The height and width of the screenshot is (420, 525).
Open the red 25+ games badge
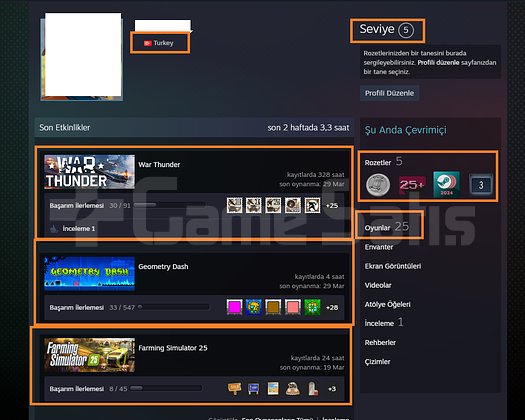pos(412,185)
